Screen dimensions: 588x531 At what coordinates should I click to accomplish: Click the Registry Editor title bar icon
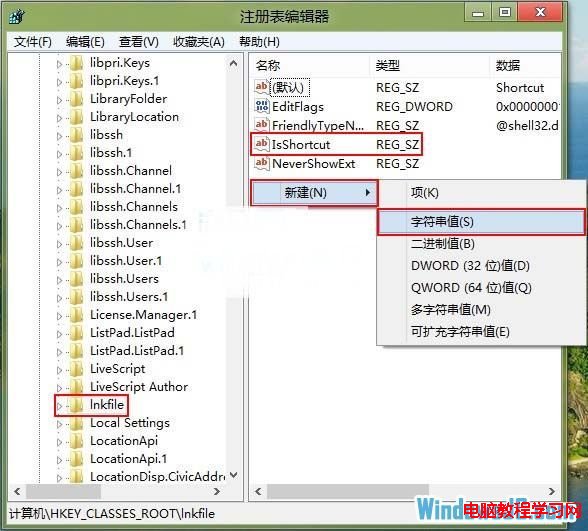[x=16, y=16]
